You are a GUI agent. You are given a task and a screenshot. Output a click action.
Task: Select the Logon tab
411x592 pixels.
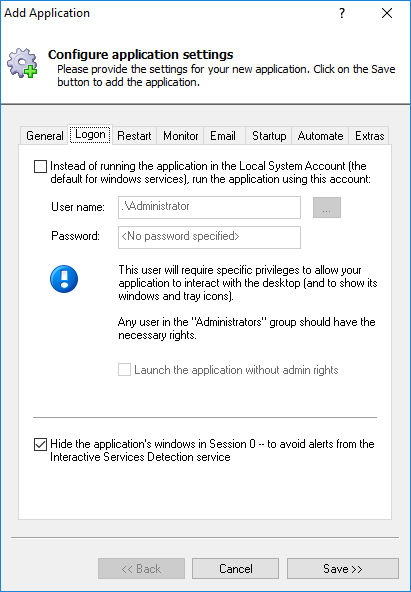pyautogui.click(x=90, y=134)
